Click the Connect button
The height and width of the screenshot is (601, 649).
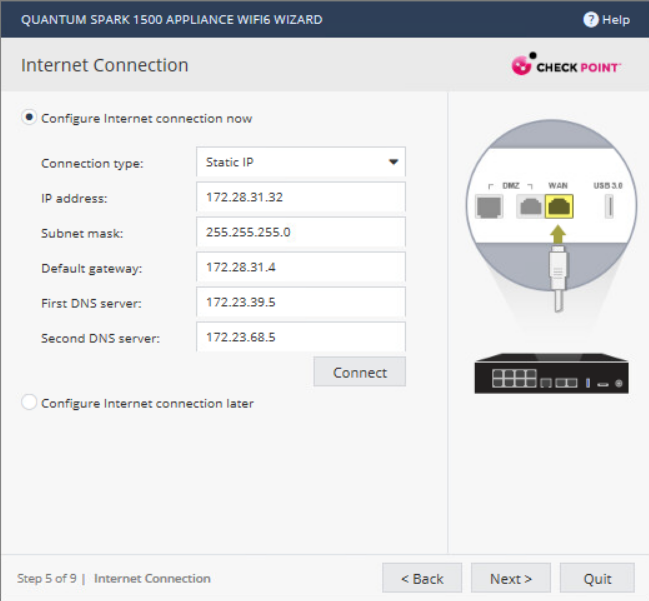360,372
